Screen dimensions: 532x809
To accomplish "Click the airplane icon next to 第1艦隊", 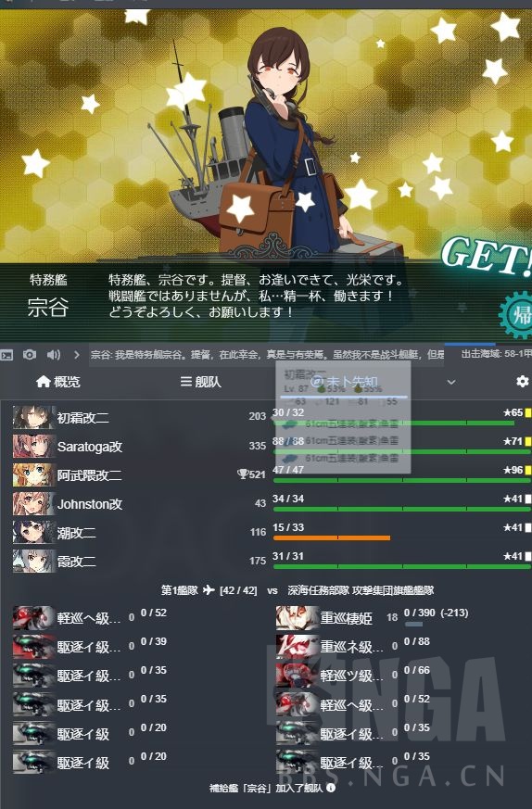I will 209,589.
